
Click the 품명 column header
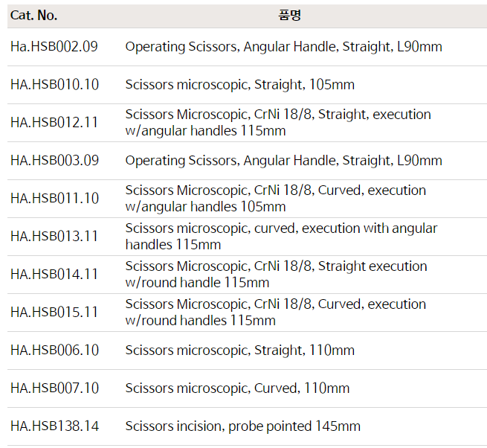click(x=292, y=16)
